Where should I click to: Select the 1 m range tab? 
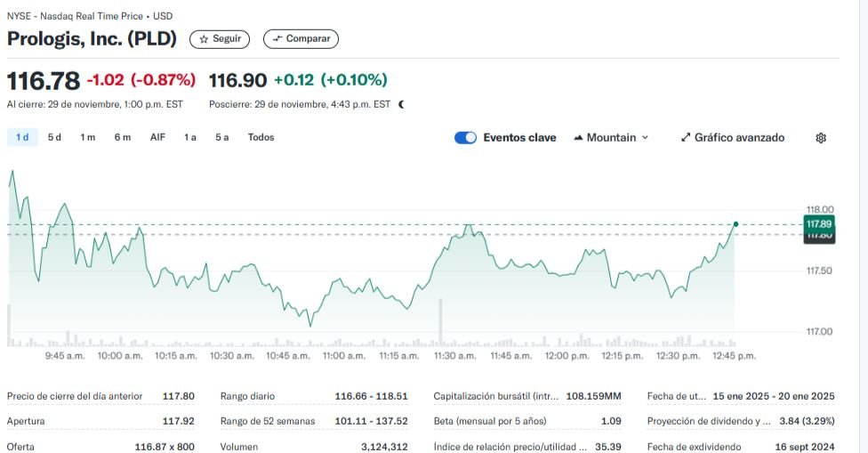87,137
